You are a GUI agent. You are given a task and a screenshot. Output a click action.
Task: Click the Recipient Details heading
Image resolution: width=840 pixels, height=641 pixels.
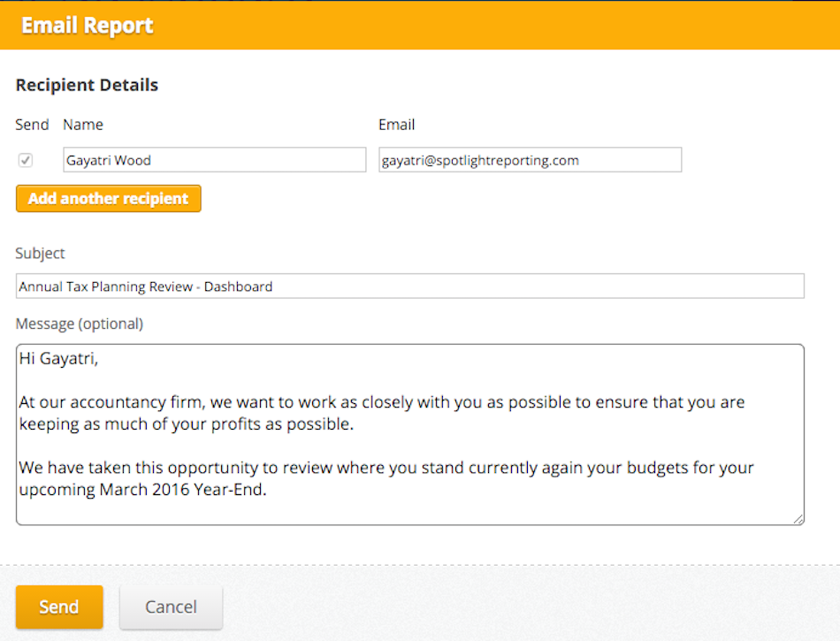point(87,85)
